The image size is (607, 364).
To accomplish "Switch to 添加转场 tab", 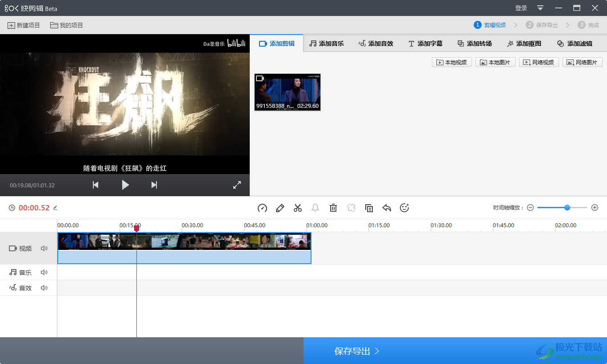I will (x=475, y=44).
